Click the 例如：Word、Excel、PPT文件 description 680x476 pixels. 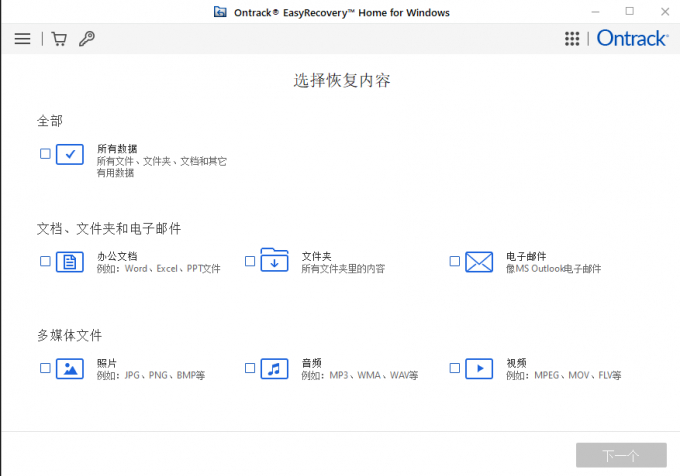(x=158, y=269)
